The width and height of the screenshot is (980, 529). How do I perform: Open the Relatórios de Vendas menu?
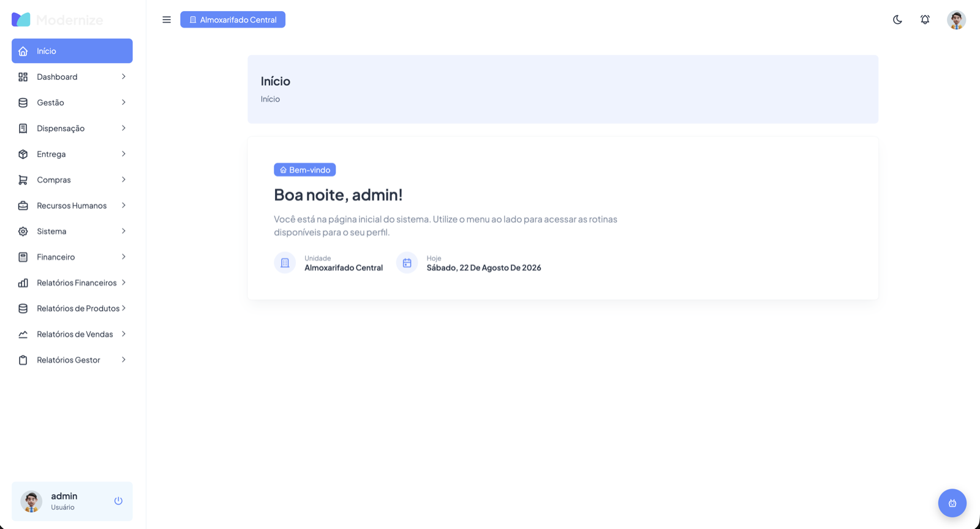tap(72, 334)
